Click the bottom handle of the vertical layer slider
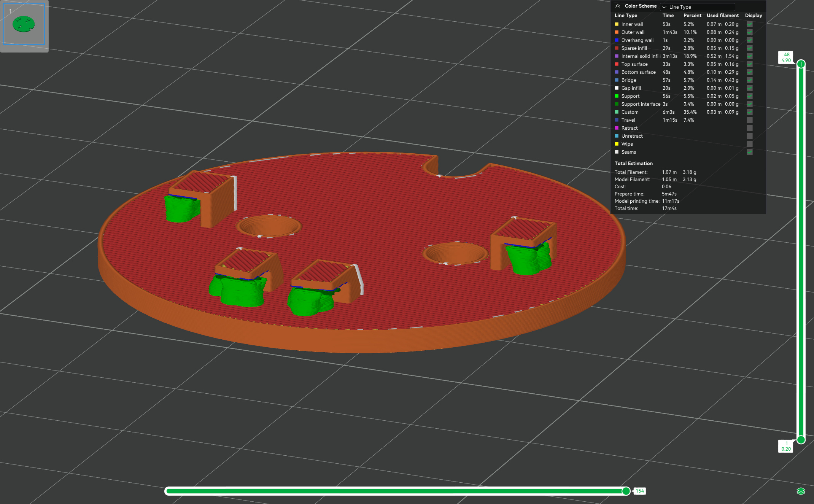This screenshot has height=504, width=814. (x=801, y=440)
